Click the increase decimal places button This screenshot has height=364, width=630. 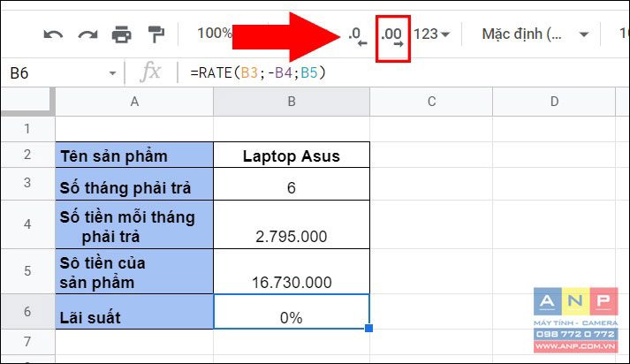(392, 37)
